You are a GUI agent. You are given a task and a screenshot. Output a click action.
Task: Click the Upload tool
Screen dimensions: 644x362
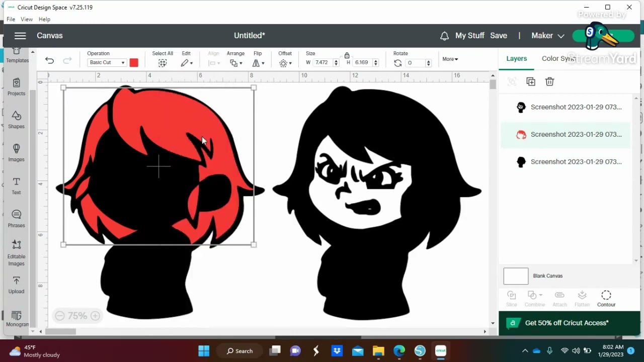coord(16,285)
